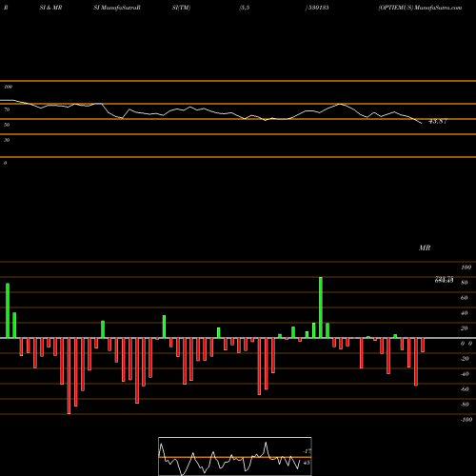
Task: Click the SI MunafaSutraR header text
Action: coord(117,8)
